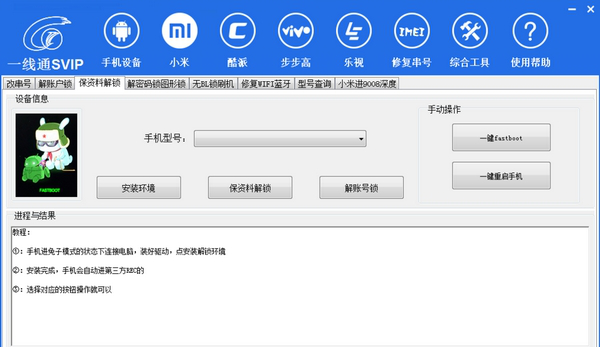This screenshot has height=360, width=600.
Task: Click inside the 进程与结果 log text area
Action: click(x=300, y=286)
